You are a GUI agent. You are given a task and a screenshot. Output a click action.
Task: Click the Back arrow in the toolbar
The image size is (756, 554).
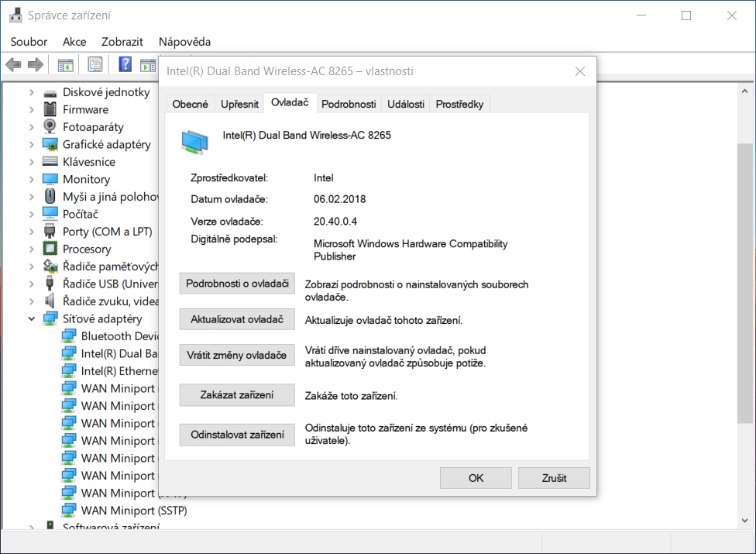pyautogui.click(x=13, y=64)
